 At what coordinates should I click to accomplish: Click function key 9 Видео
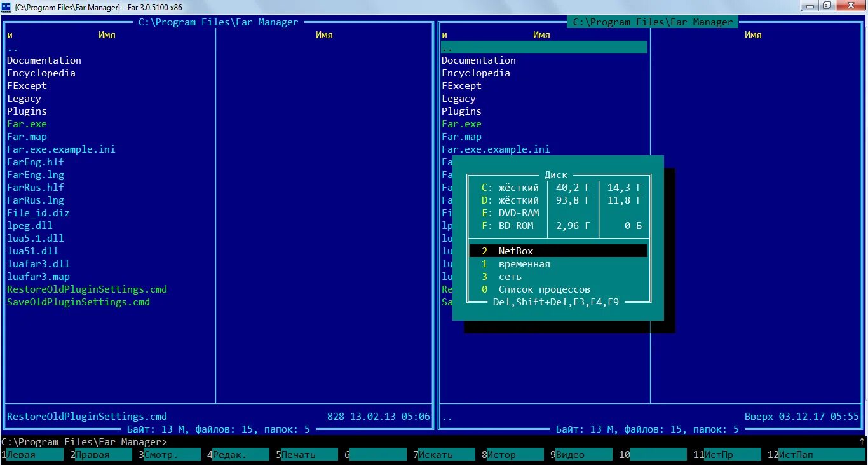[x=581, y=455]
